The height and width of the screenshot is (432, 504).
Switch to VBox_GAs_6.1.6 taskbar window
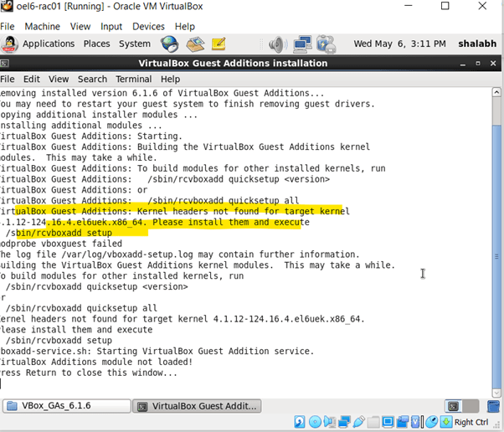66,406
